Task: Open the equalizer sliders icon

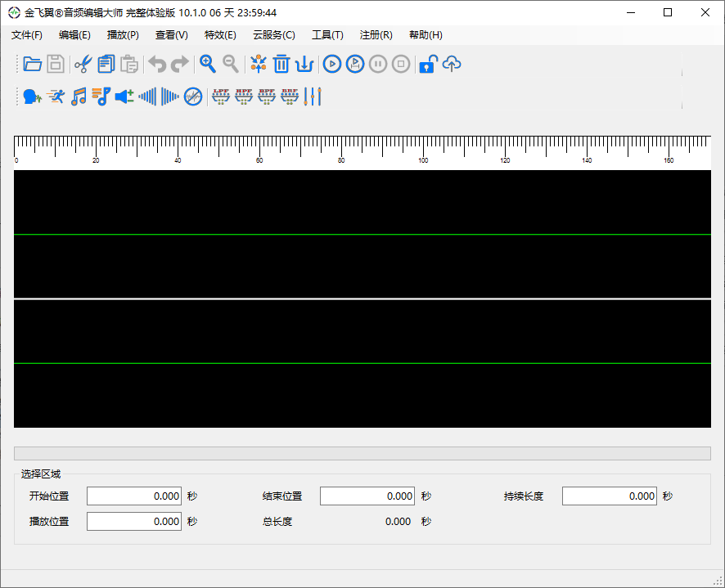Action: 313,97
